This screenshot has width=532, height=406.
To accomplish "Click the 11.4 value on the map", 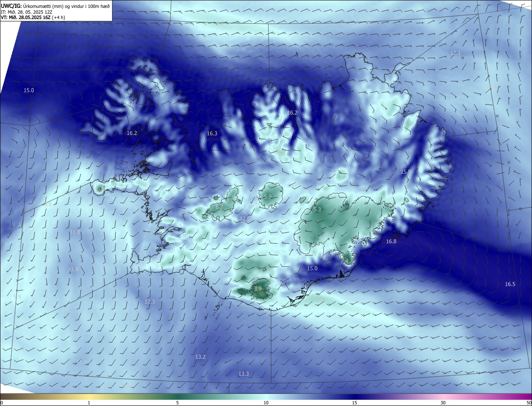I will point(82,362).
